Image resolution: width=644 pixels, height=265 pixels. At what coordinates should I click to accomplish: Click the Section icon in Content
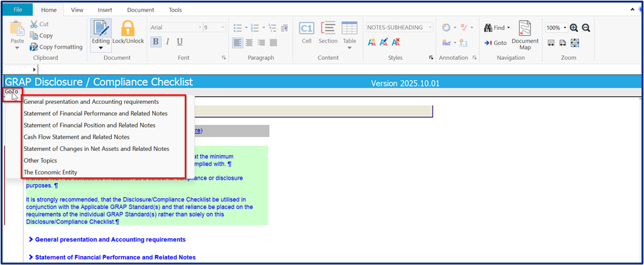tap(328, 29)
